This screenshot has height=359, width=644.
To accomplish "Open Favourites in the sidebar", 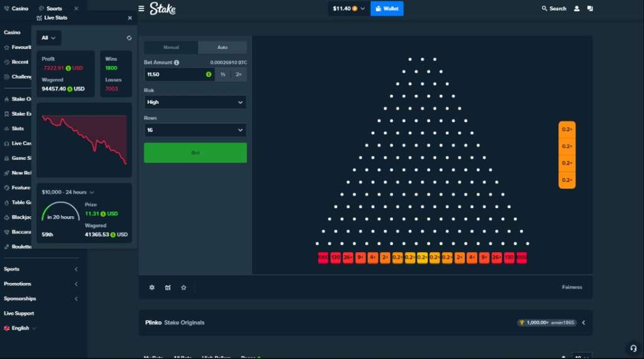I will [x=17, y=47].
